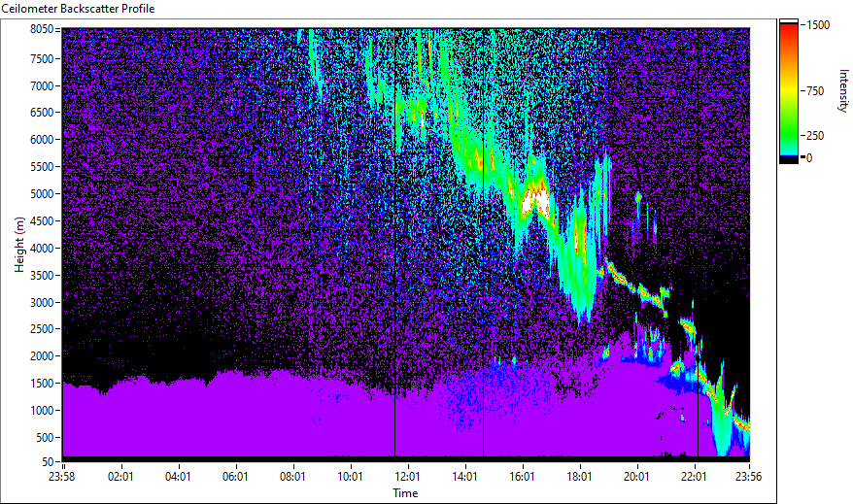Click the 6000 height tick label
Image resolution: width=853 pixels, height=504 pixels.
(x=42, y=140)
